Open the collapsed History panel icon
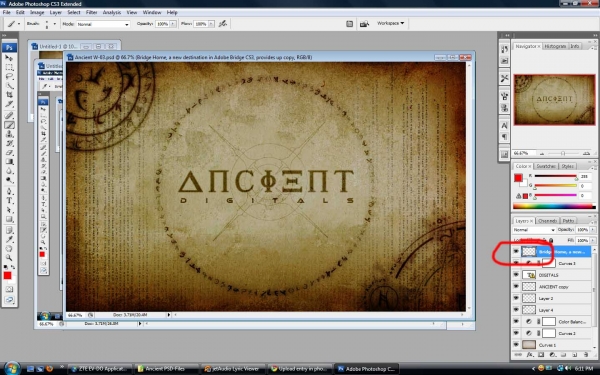This screenshot has width=600, height=375. (504, 49)
